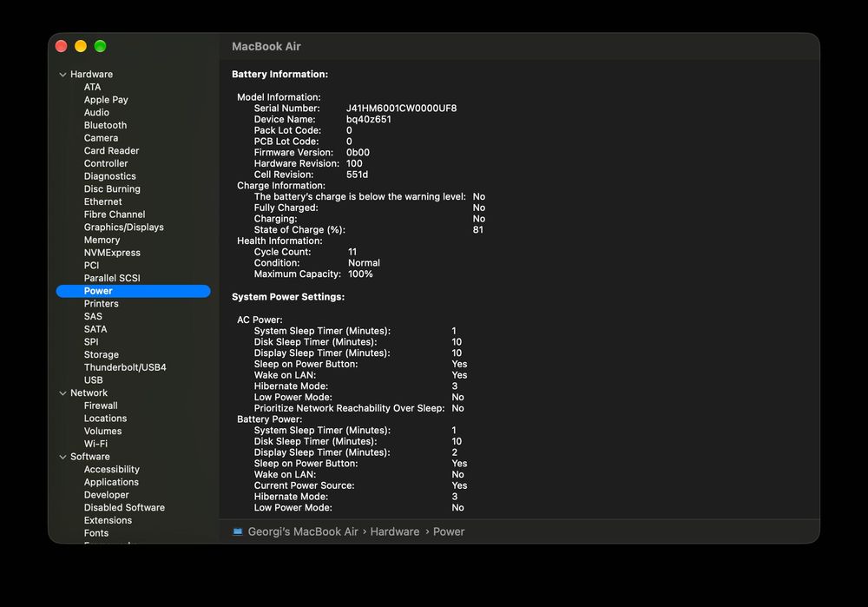Screen dimensions: 868x607
Task: Open Ethernet hardware info
Action: tap(103, 201)
